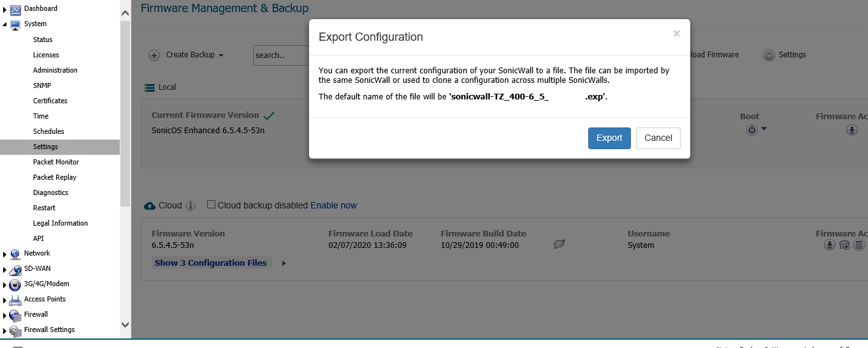
Task: Click the Cloud info icon
Action: pos(191,206)
